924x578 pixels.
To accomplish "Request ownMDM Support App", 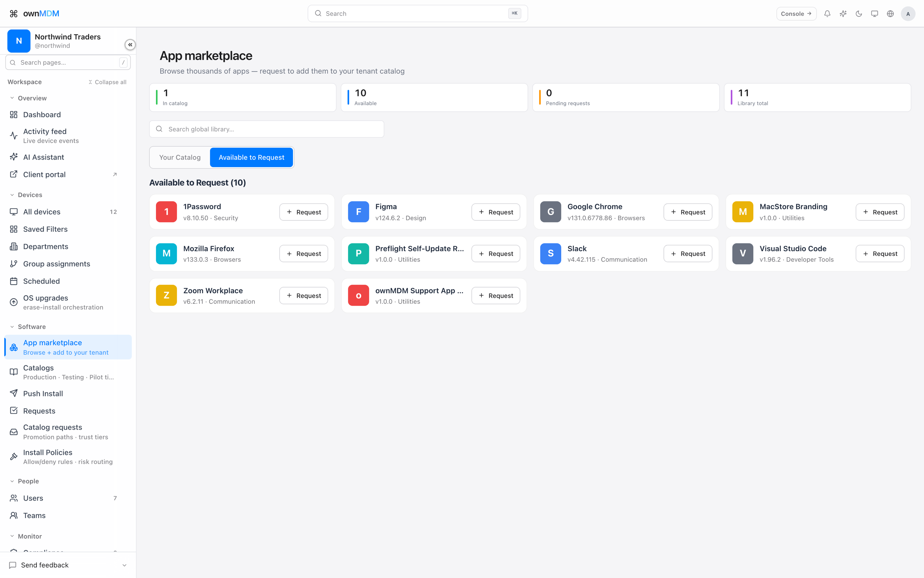I will [496, 296].
